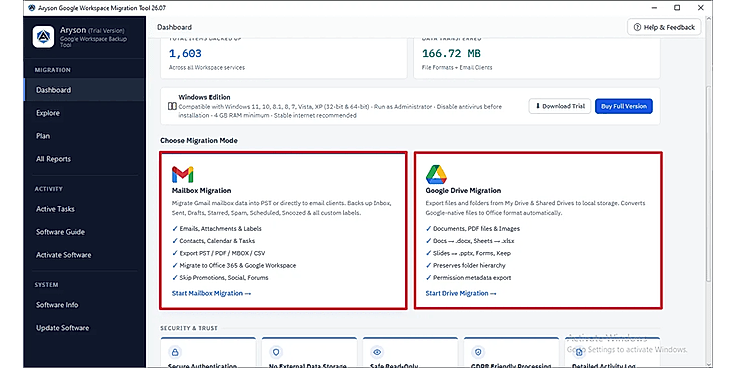Click the Aryson logo in sidebar header
The image size is (736, 368).
click(43, 37)
